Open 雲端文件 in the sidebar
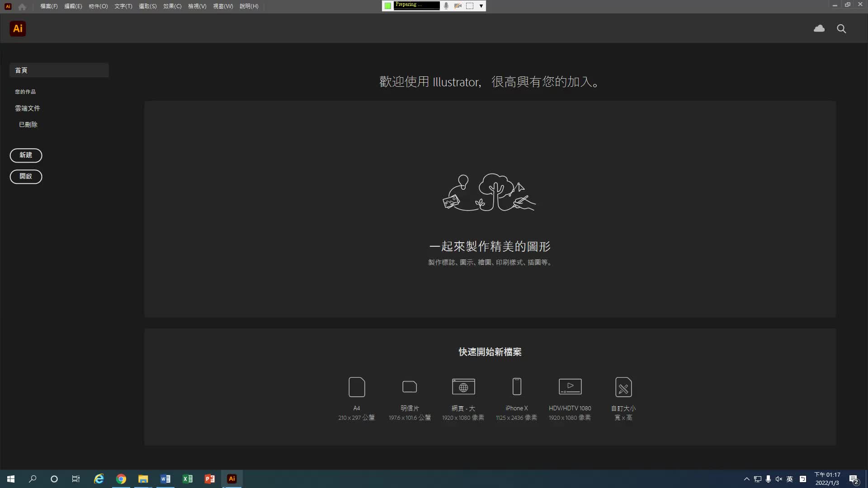 (x=28, y=108)
